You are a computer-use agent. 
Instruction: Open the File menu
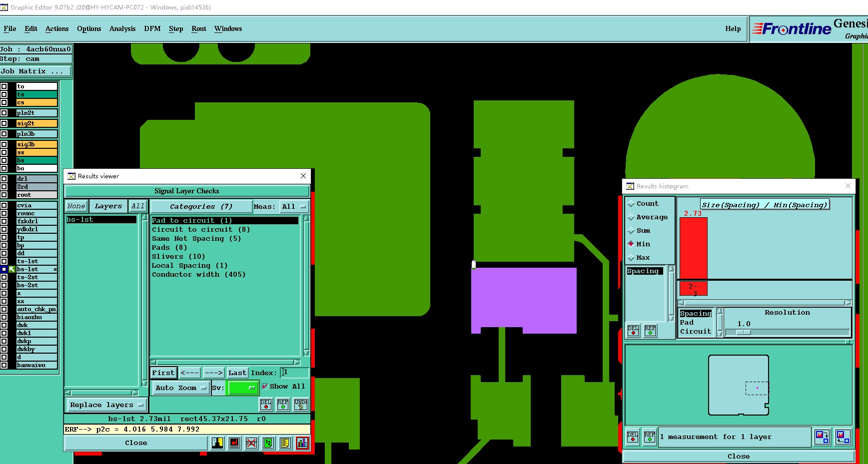(x=10, y=29)
